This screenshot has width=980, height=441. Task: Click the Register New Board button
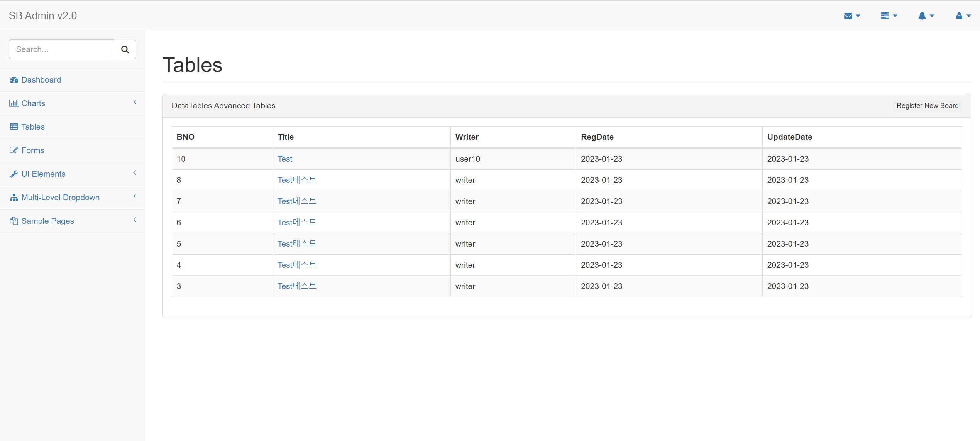(x=927, y=106)
